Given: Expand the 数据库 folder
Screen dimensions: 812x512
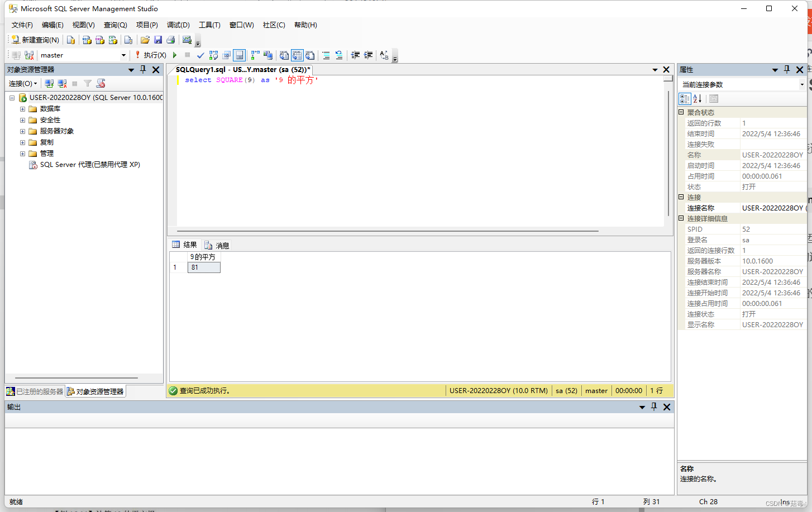Looking at the screenshot, I should pyautogui.click(x=22, y=109).
